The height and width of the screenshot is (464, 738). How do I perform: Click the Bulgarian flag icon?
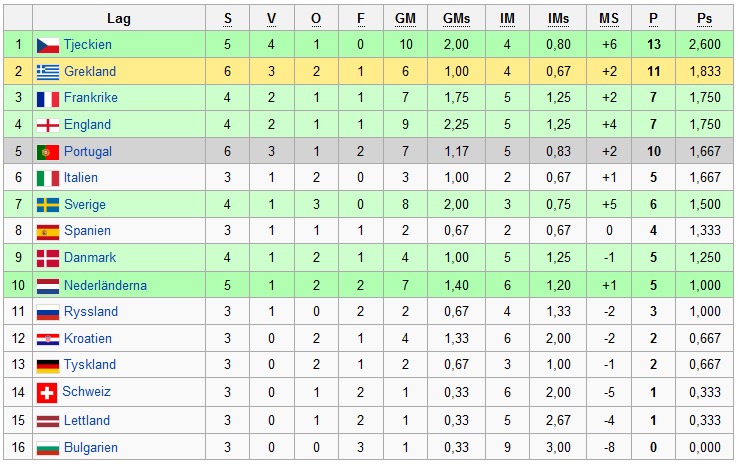(x=47, y=446)
